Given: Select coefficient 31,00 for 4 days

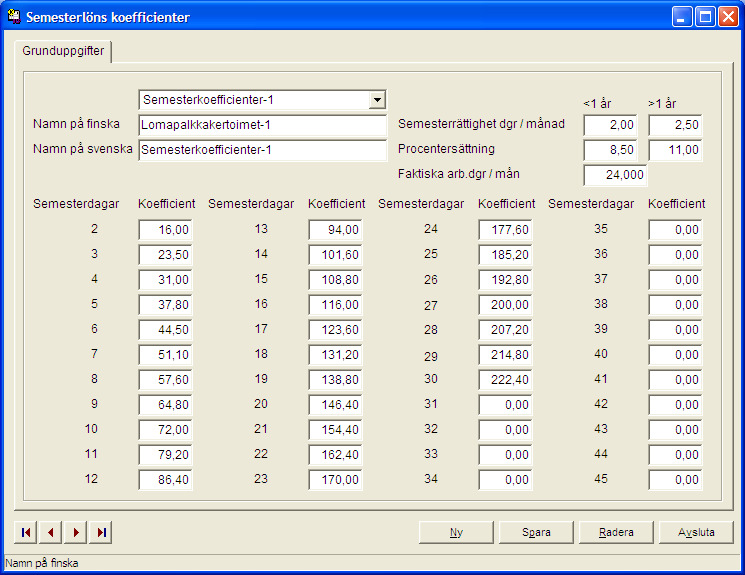Looking at the screenshot, I should pos(165,280).
